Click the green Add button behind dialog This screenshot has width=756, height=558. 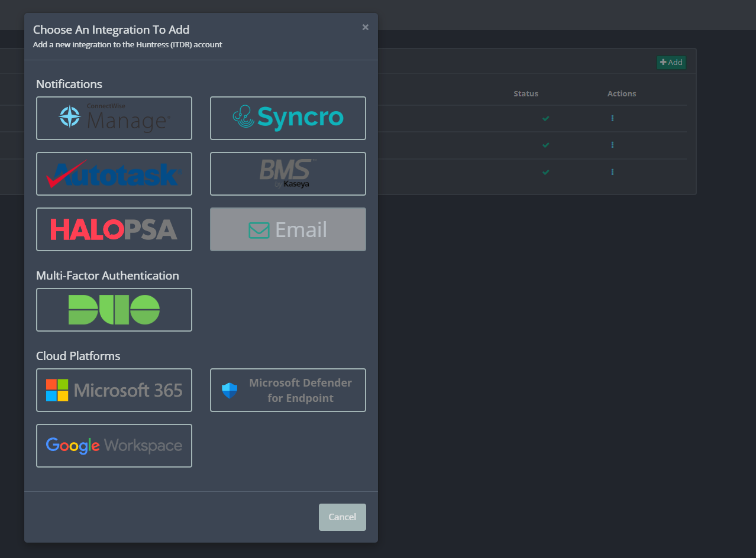pos(671,62)
